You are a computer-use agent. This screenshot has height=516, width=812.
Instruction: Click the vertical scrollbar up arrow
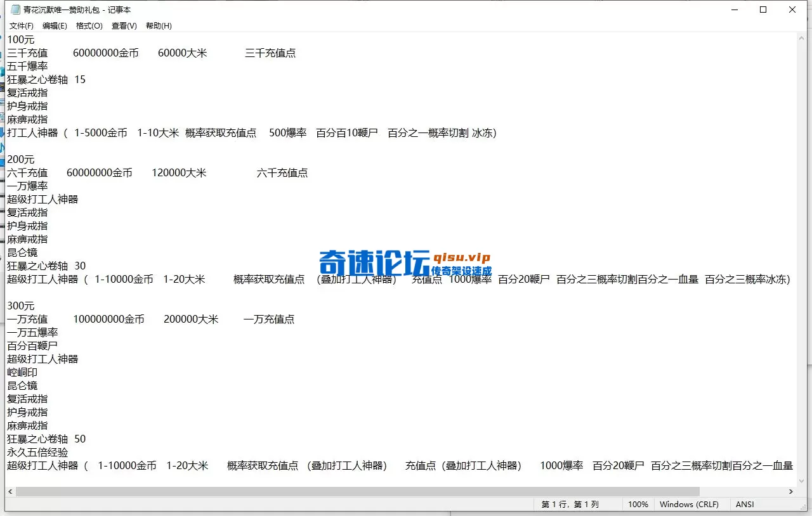801,37
